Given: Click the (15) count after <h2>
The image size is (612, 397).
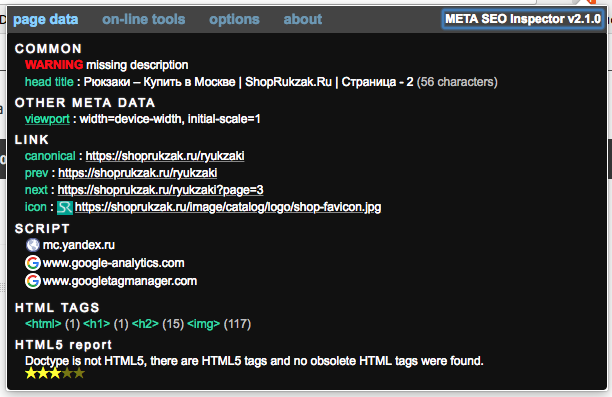Looking at the screenshot, I should 173,324.
